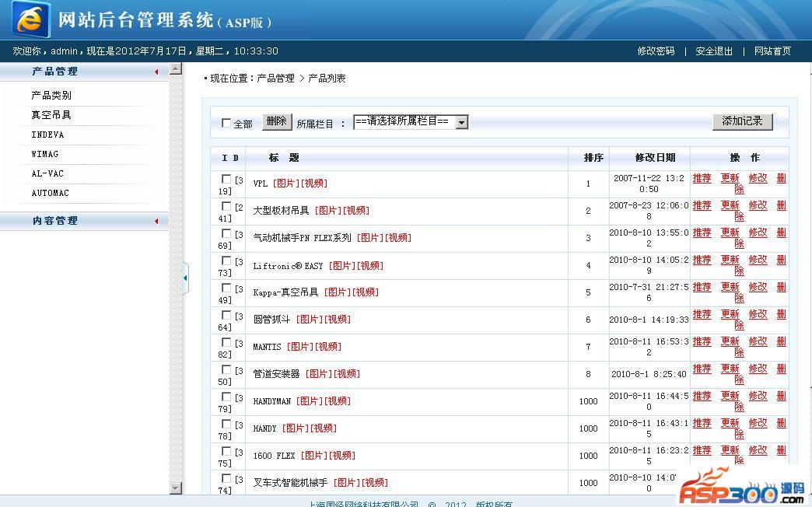Click 更新 for the VPL row

730,178
